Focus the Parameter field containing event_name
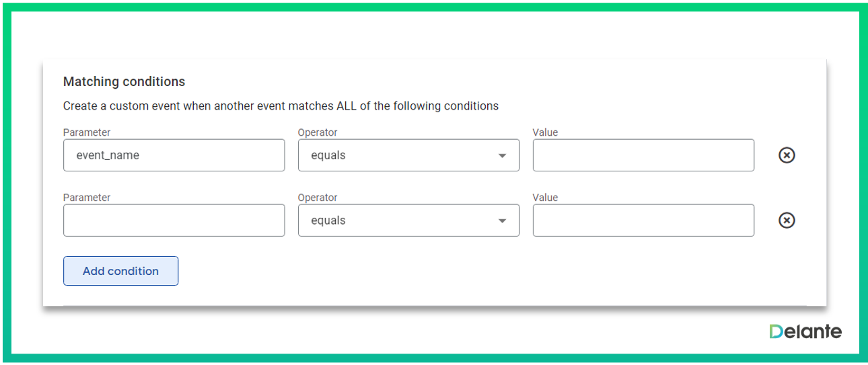 click(x=174, y=155)
